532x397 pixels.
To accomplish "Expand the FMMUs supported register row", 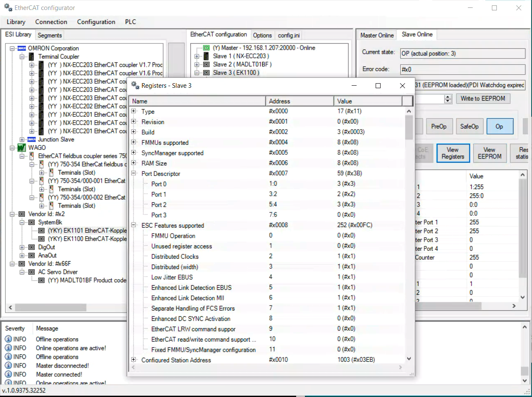I will pos(134,142).
